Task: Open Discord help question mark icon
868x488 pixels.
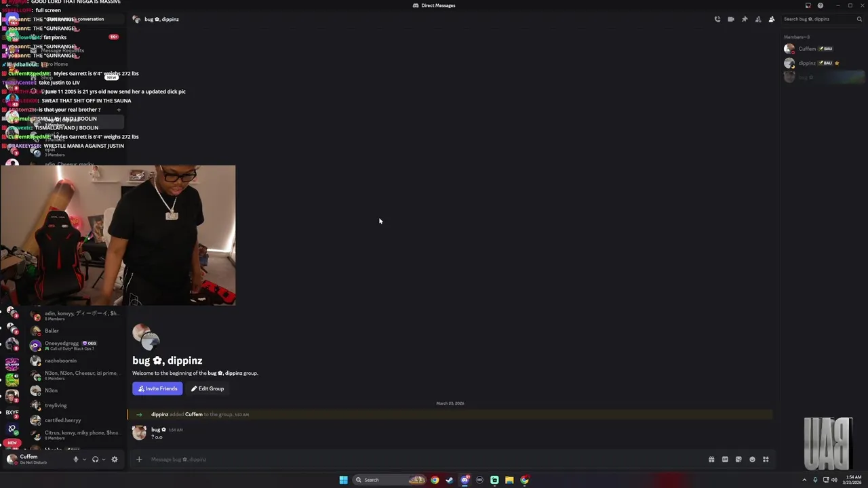Action: click(821, 5)
